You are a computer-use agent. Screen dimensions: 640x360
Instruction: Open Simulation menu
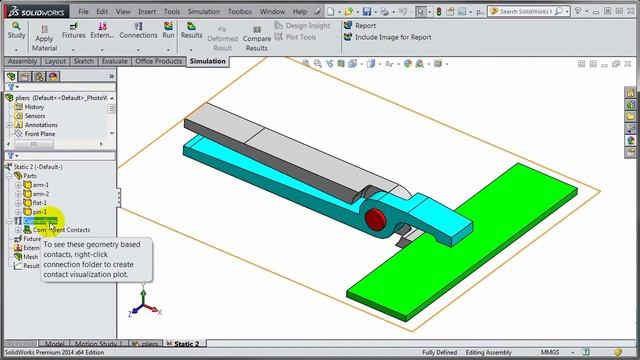204,11
